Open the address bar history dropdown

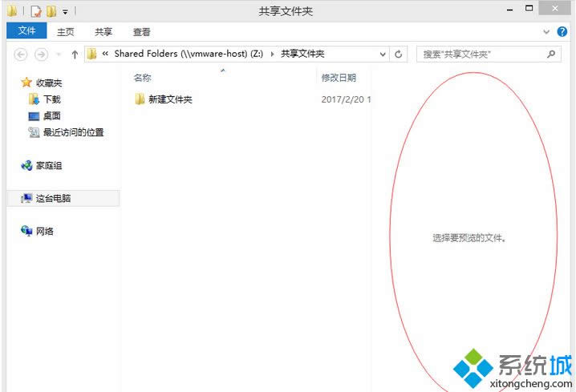coord(383,55)
